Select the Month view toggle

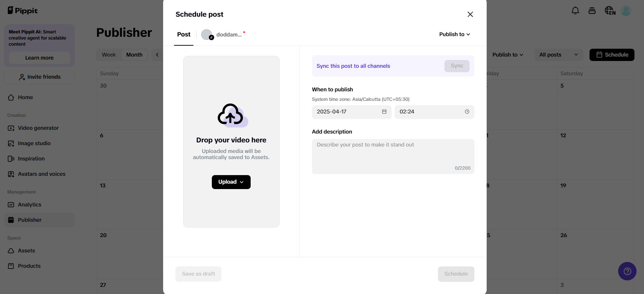(x=134, y=55)
